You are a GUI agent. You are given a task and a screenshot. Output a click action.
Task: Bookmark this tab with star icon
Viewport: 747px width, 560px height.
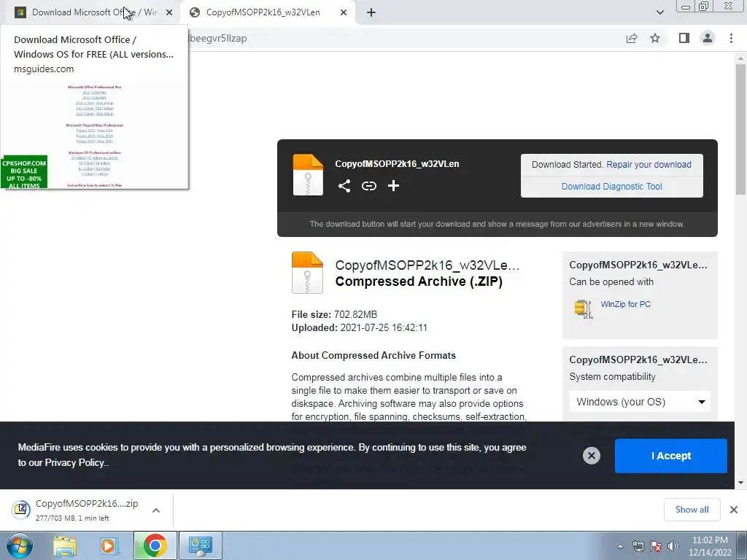tap(655, 38)
